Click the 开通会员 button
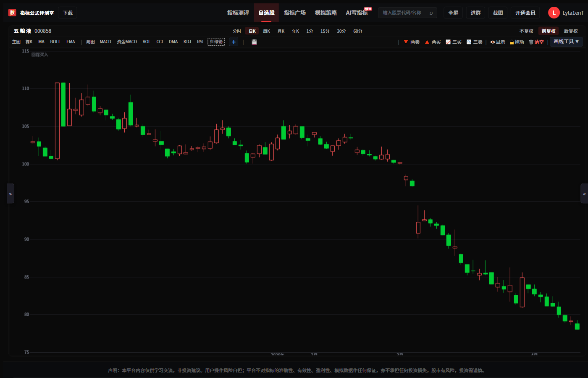 tap(525, 13)
